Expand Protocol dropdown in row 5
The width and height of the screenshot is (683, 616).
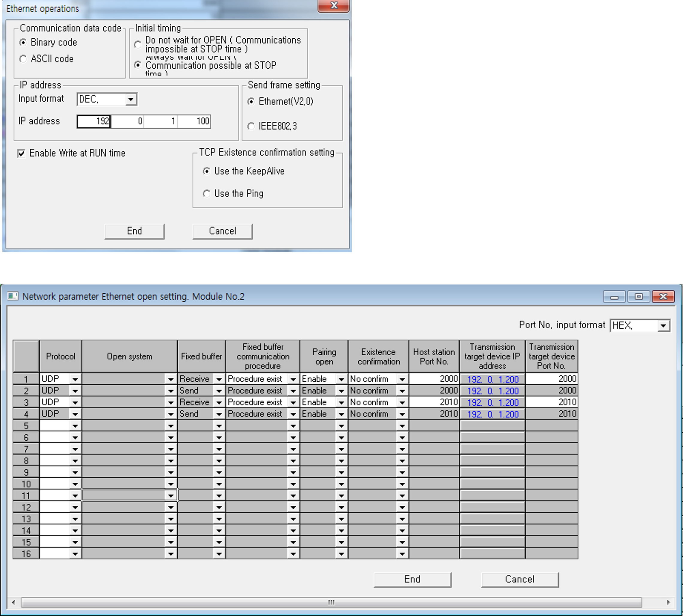point(75,426)
